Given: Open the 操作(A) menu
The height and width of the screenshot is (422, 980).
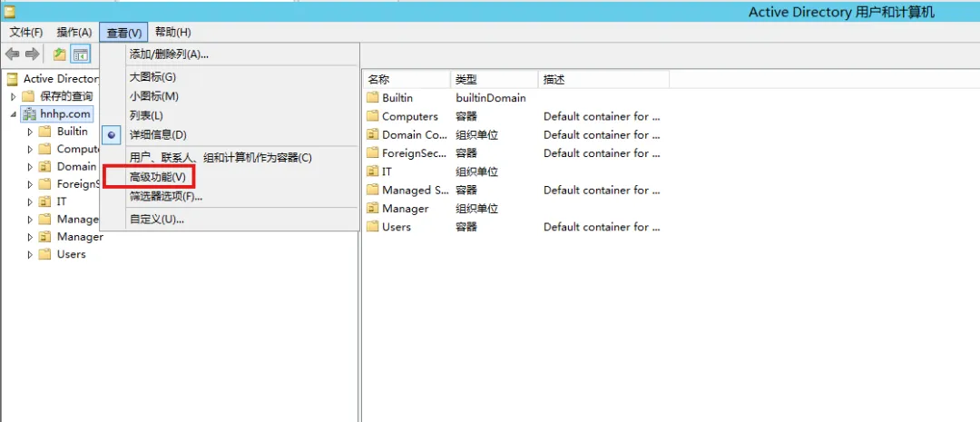Looking at the screenshot, I should tap(73, 32).
